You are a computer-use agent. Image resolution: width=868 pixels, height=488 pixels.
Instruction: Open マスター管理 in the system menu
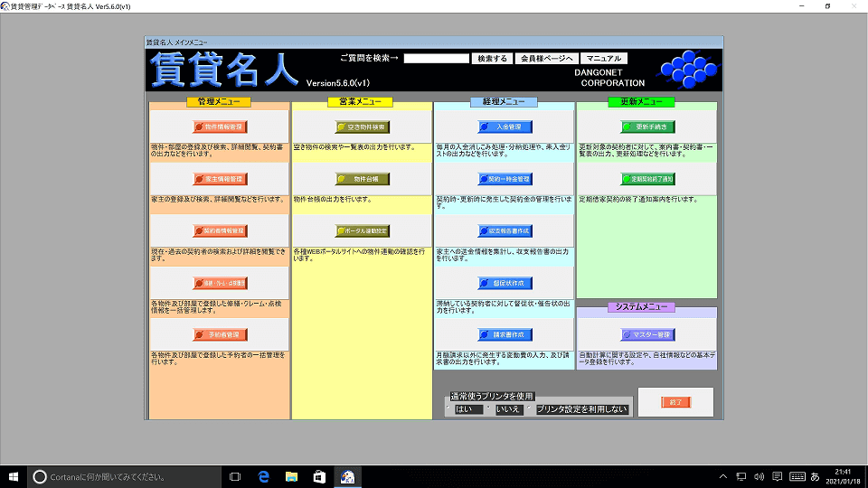point(647,334)
